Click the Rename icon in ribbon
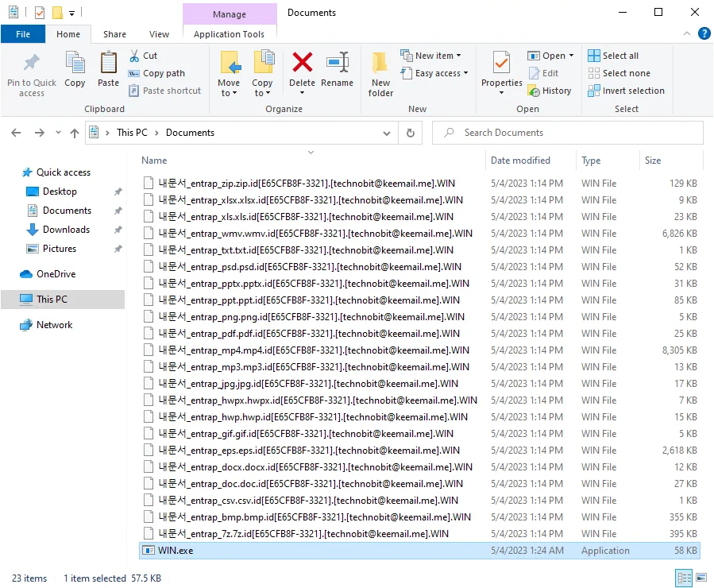The height and width of the screenshot is (588, 714). pos(337,64)
